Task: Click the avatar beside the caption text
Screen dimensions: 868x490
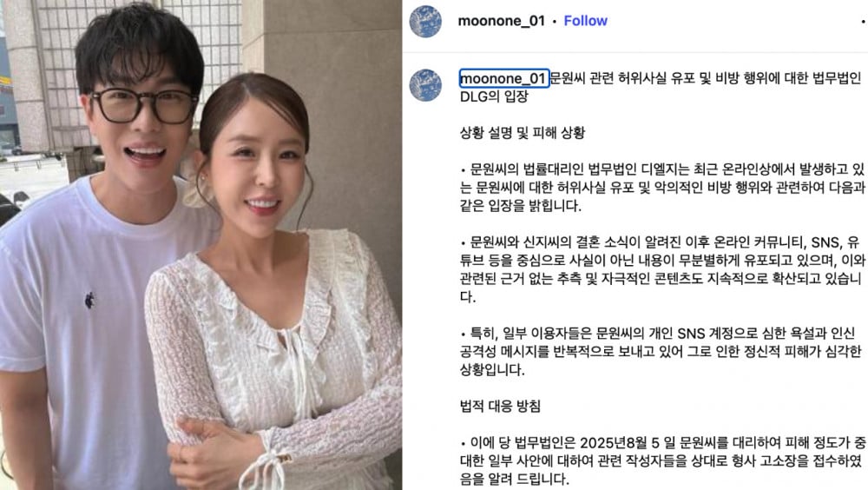Action: tap(425, 85)
